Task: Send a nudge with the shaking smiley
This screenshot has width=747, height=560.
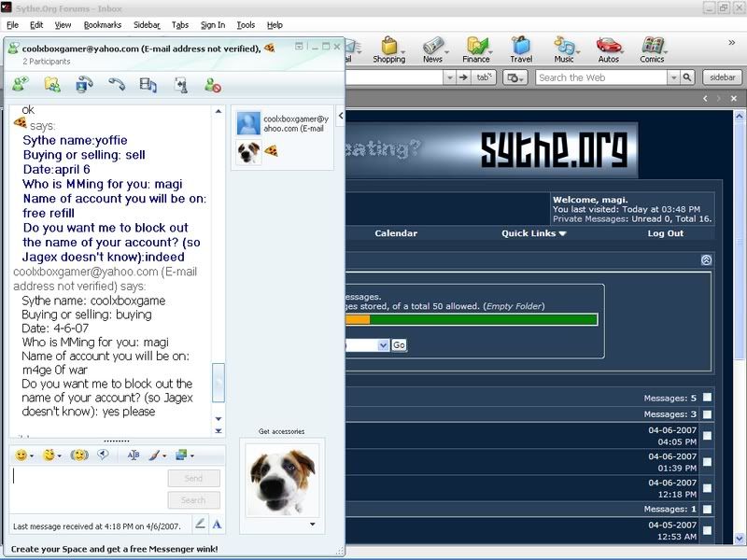Action: coord(79,455)
